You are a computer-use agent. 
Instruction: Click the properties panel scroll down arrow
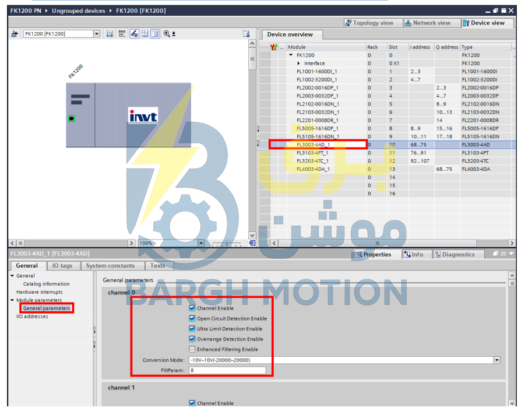pos(512,403)
